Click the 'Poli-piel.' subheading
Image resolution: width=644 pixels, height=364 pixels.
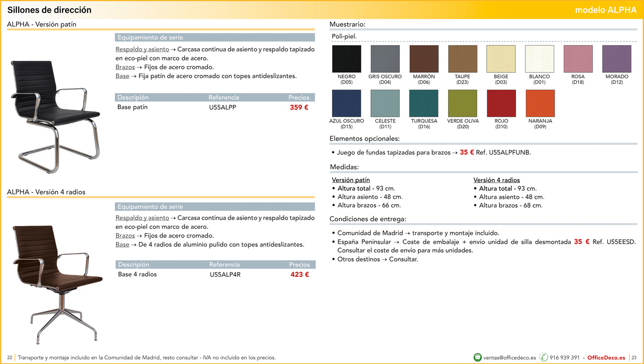[x=344, y=36]
